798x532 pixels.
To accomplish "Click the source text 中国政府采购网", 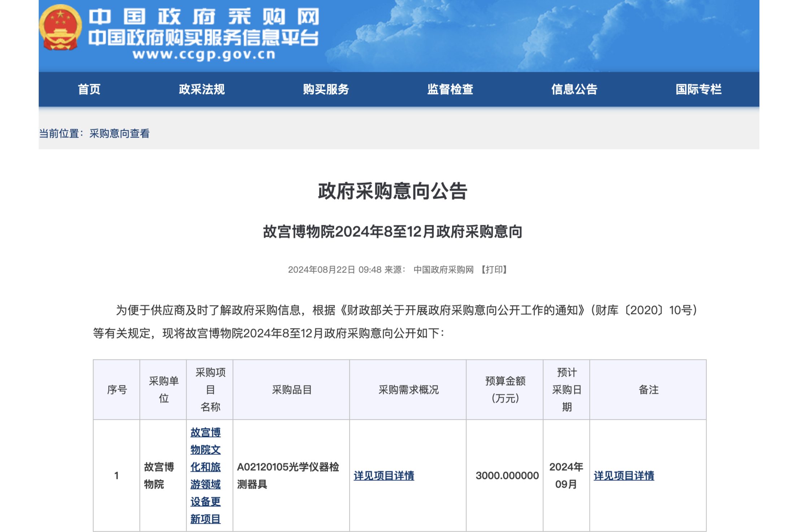I will click(x=443, y=270).
